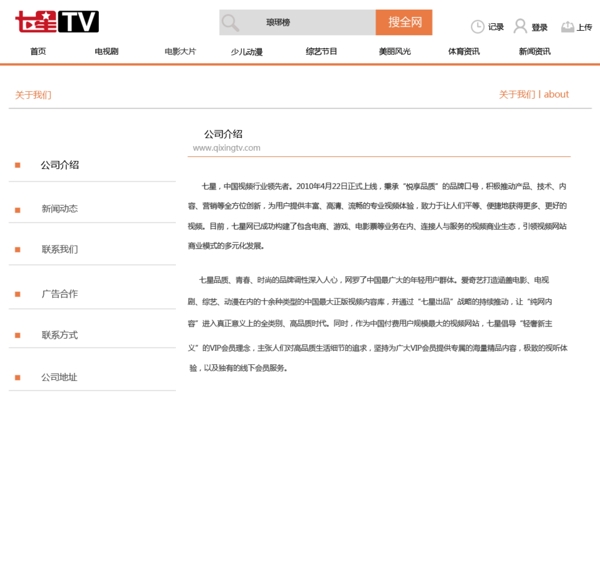Select 电影大片 in the navigation bar
Screen dimensions: 600x571
point(180,51)
